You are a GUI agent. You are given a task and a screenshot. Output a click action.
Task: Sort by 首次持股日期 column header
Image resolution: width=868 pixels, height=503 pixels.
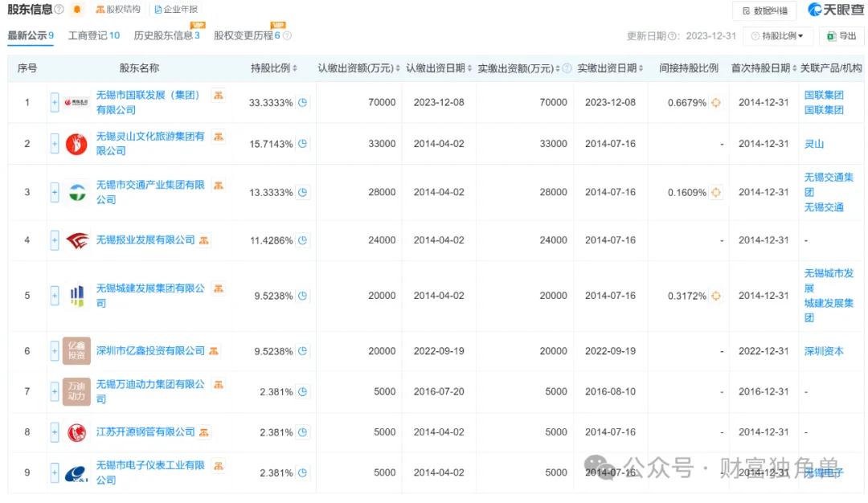click(764, 68)
